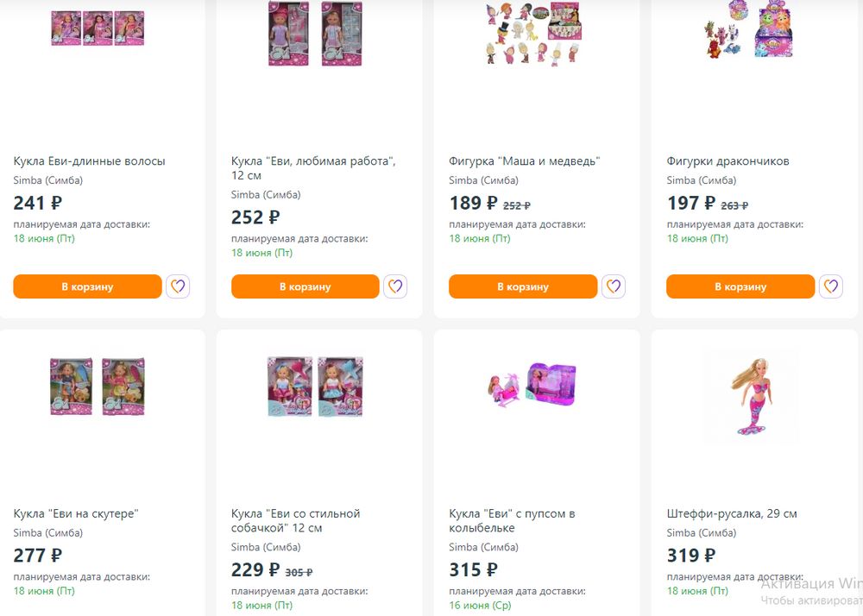Open Кукла "Еви" с пупсом в колыбельке link
Viewport: 863px width, 616px height.
512,520
